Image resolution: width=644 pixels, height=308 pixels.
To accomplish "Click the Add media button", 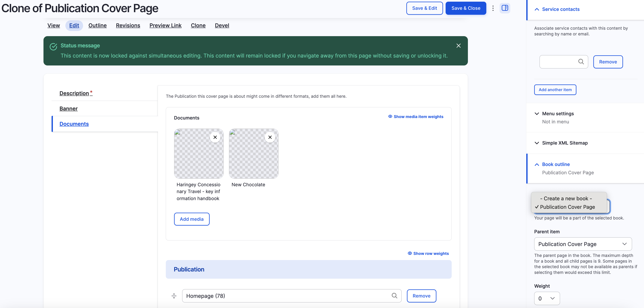I will (192, 219).
